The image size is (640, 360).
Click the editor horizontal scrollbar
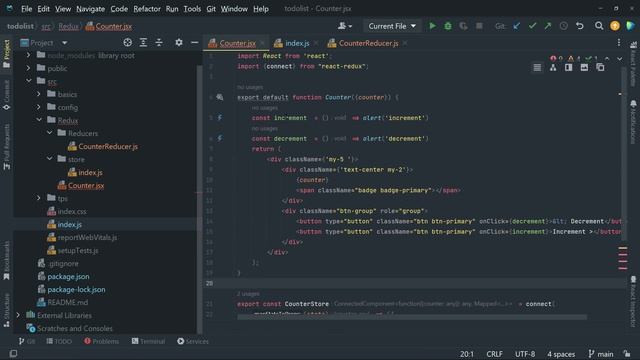(x=412, y=317)
